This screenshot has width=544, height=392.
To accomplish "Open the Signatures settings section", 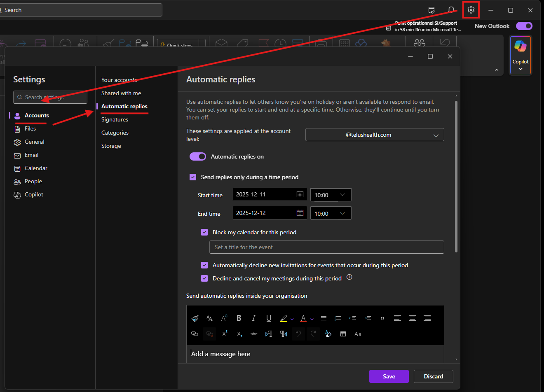I will (x=115, y=119).
